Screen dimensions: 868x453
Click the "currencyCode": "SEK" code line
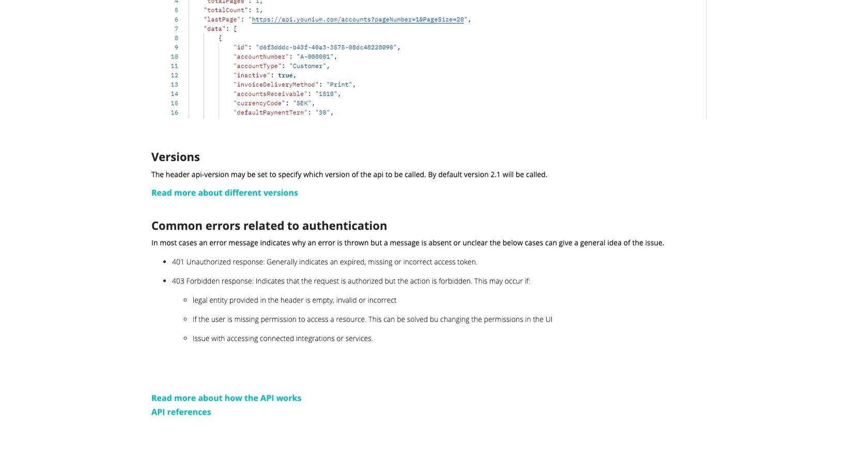coord(274,103)
